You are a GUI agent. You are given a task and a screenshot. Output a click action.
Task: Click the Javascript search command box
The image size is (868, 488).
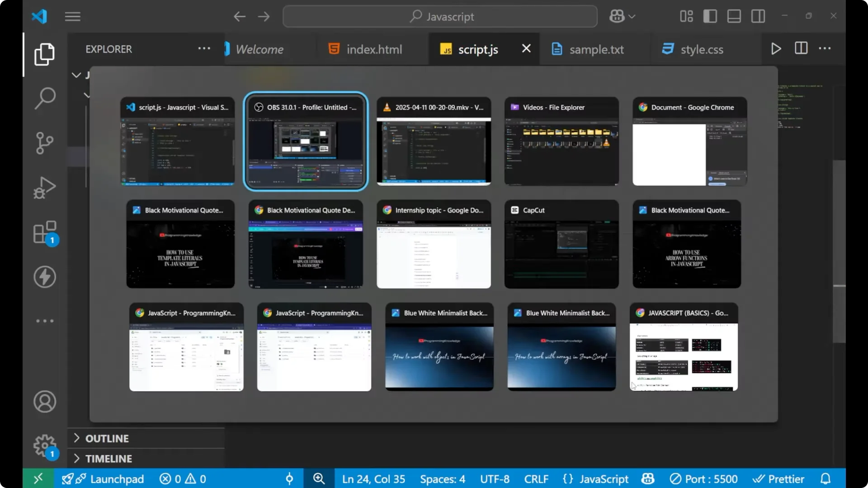[x=440, y=17]
